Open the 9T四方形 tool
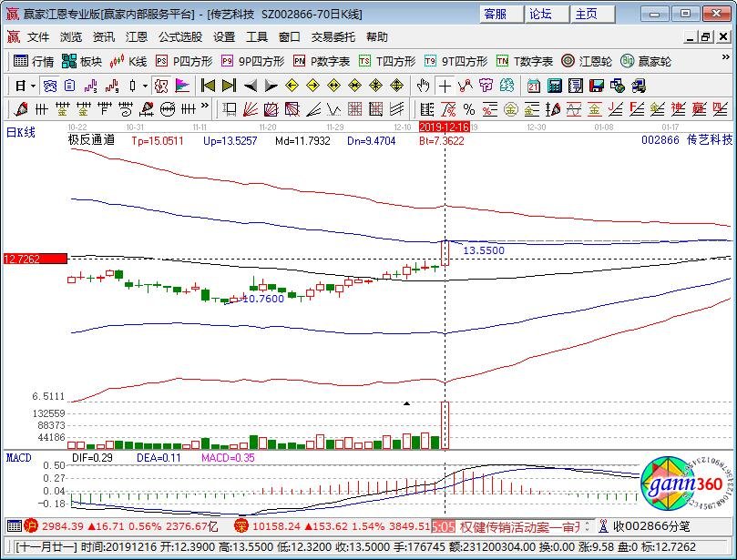 [456, 61]
